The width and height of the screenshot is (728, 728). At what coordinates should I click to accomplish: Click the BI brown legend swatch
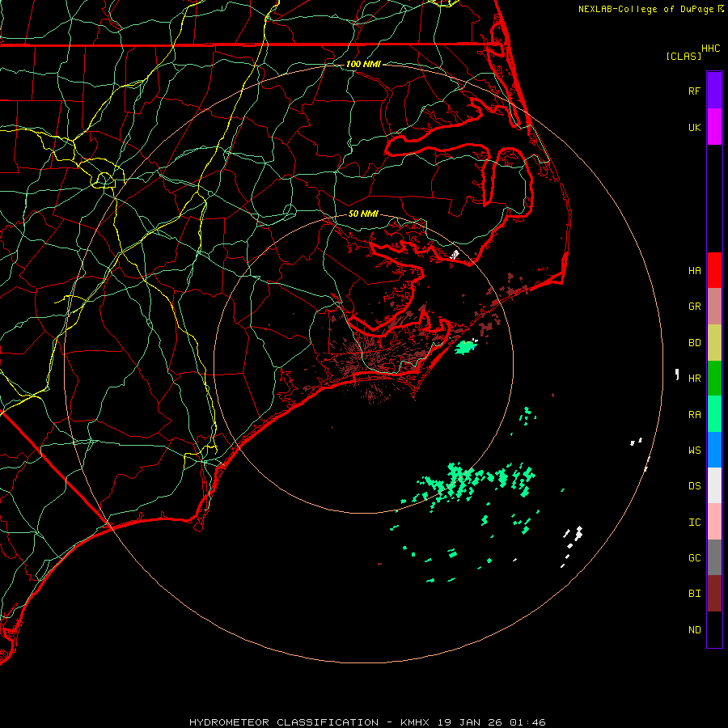click(714, 593)
